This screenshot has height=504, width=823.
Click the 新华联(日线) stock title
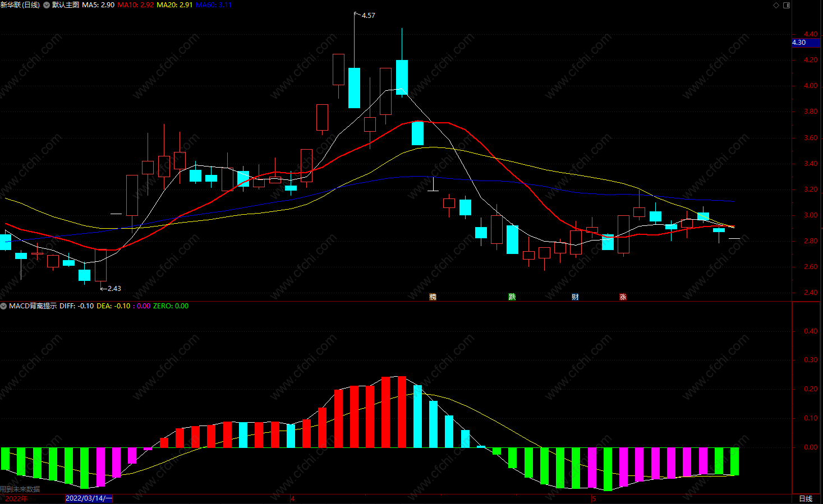20,5
